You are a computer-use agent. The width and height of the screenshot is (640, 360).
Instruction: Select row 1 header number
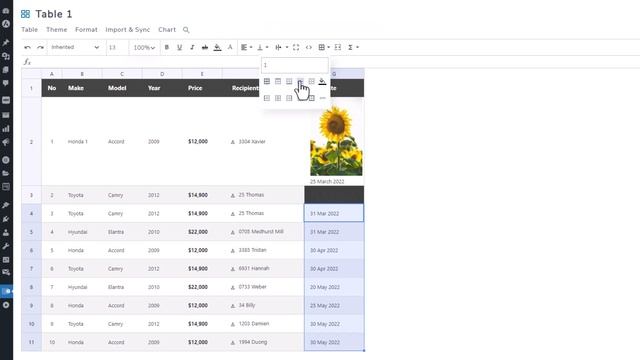(31, 88)
